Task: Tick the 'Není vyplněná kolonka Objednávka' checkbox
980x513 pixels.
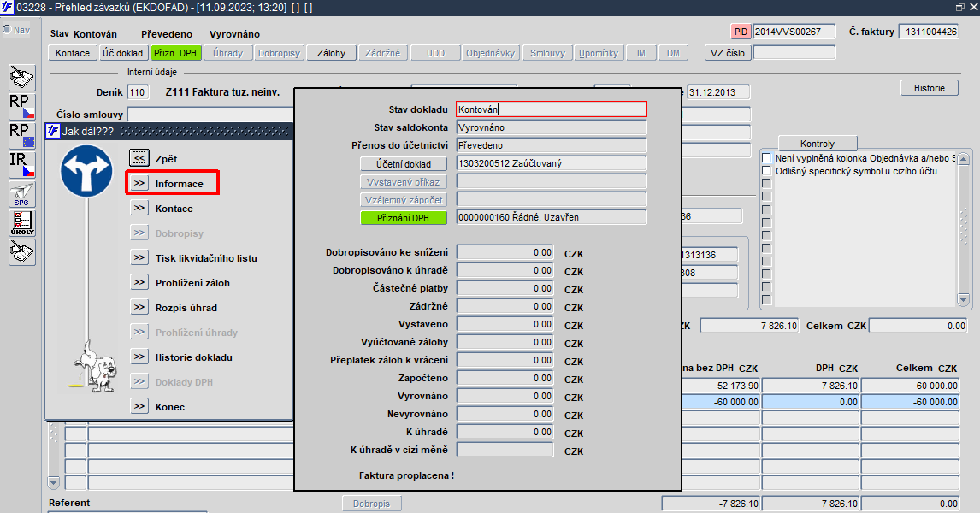Action: pos(766,158)
